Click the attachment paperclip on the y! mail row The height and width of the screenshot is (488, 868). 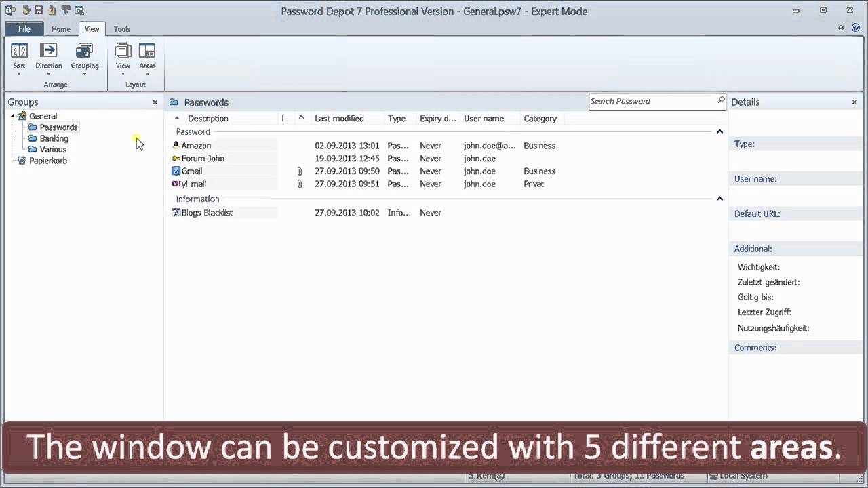300,184
